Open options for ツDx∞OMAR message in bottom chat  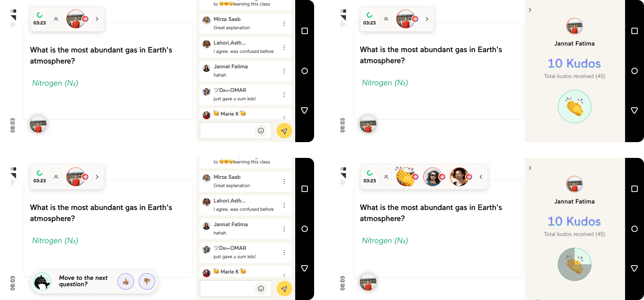click(284, 253)
